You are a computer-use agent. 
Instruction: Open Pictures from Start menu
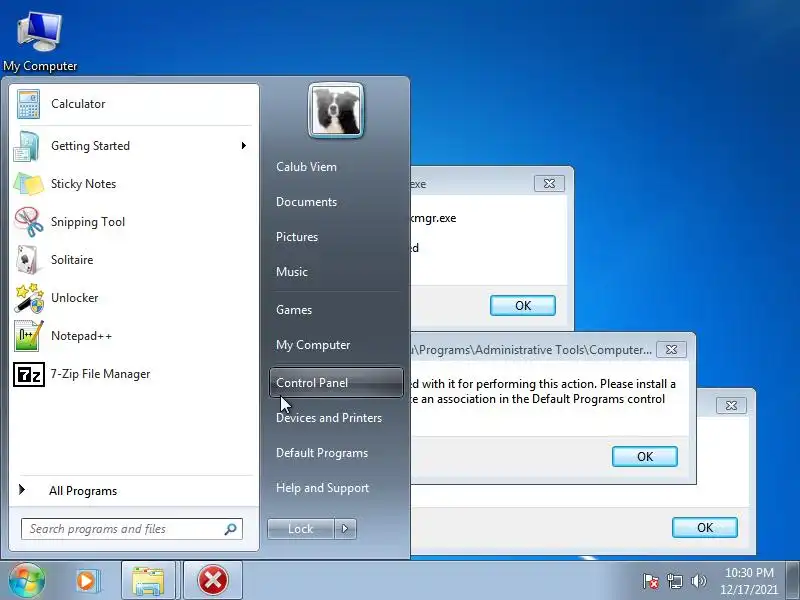[296, 237]
